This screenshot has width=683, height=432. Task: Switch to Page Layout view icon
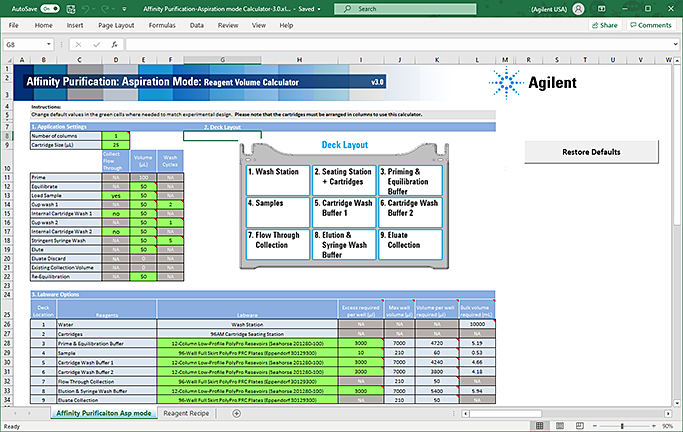coord(560,425)
